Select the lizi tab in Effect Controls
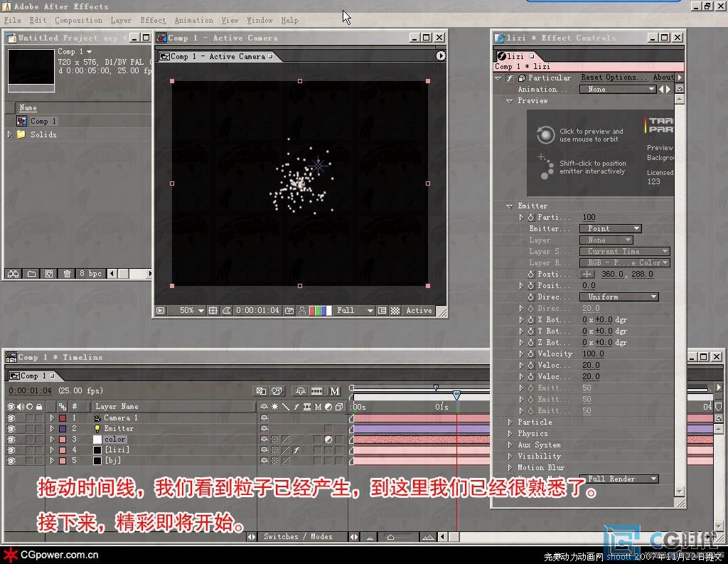Image resolution: width=728 pixels, height=564 pixels. point(516,55)
